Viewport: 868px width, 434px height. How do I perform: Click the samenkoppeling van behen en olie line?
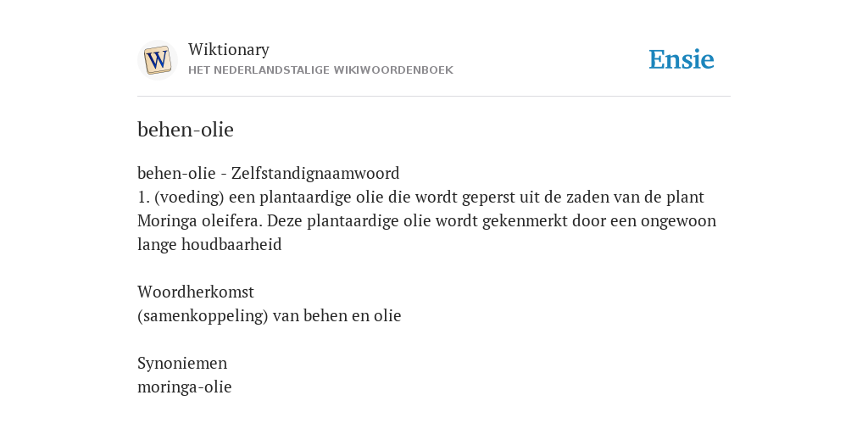269,315
